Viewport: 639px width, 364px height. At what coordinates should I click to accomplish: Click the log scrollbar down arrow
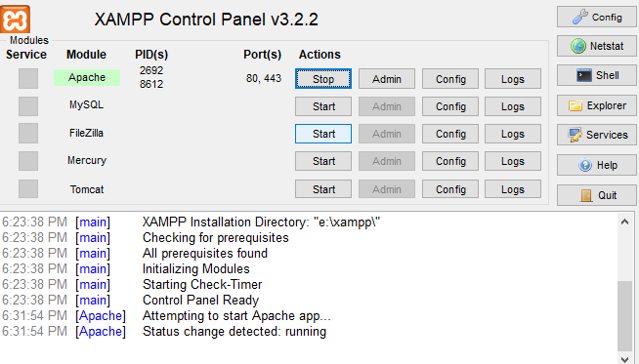pos(624,358)
